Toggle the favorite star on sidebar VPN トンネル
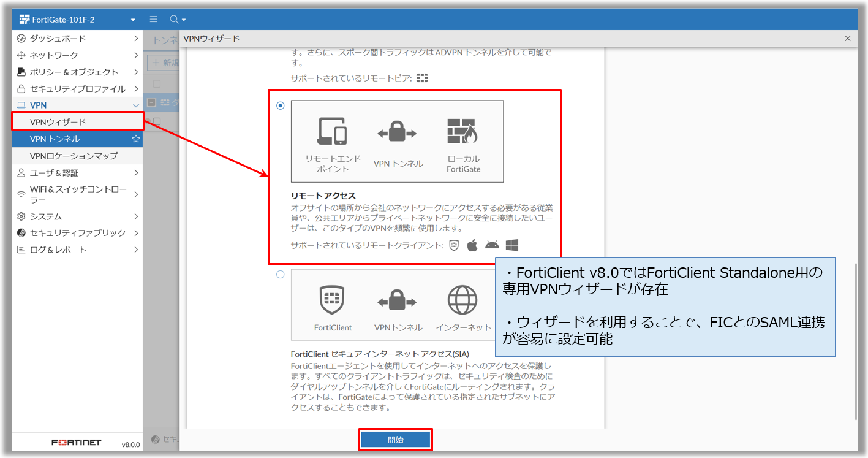The height and width of the screenshot is (458, 868). (136, 139)
